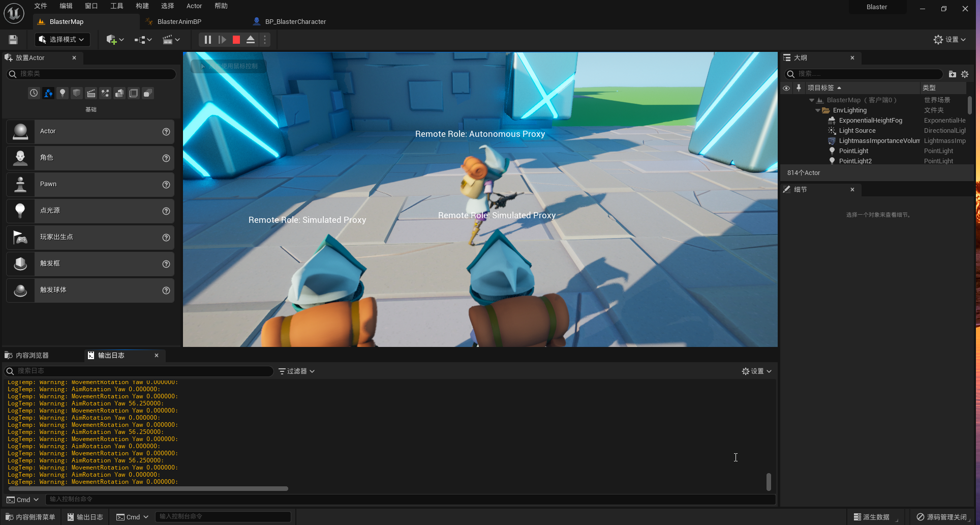Open the 选择模式 mode dropdown
The height and width of the screenshot is (525, 980).
62,40
